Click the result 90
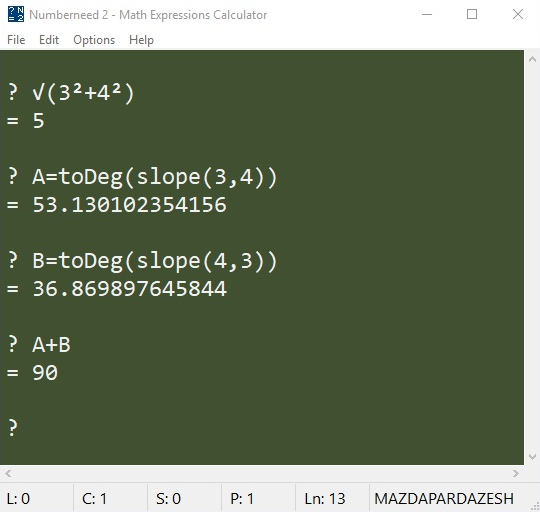This screenshot has height=512, width=540. click(x=45, y=373)
